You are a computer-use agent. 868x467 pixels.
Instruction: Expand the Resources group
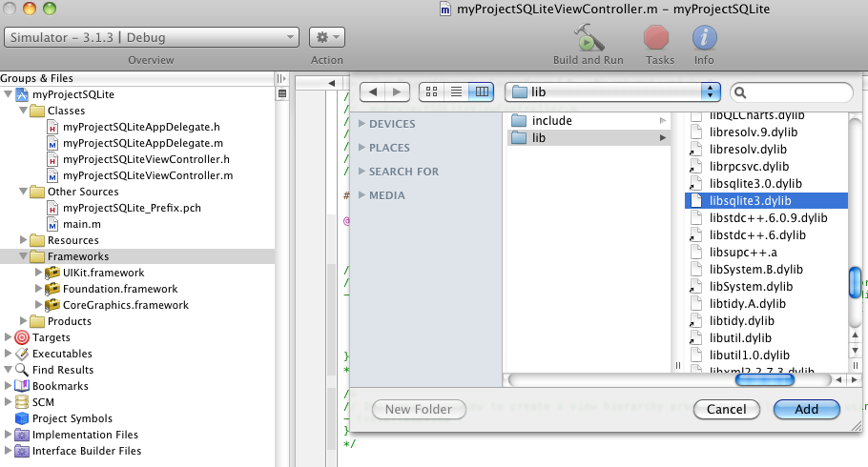pyautogui.click(x=23, y=239)
